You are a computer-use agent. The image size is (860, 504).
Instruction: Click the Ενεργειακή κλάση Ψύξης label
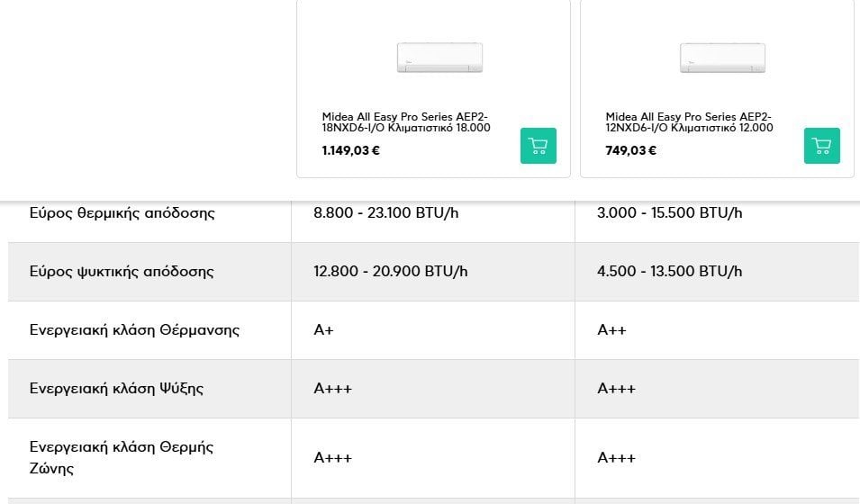116,388
